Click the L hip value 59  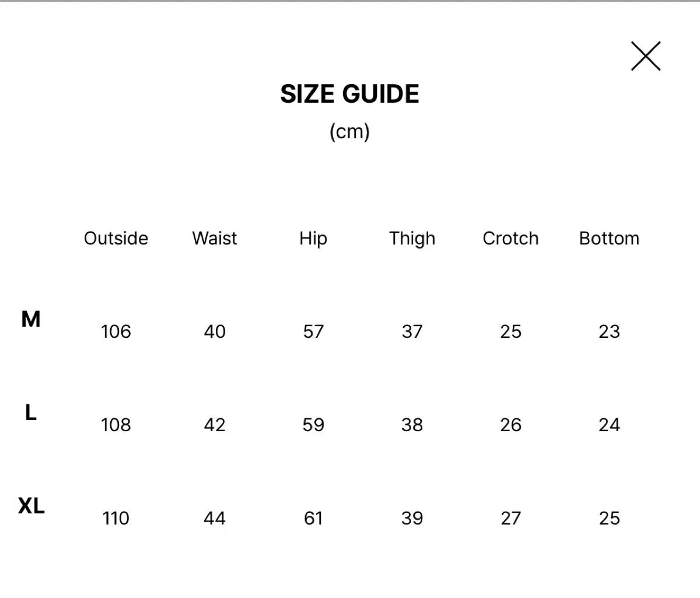tap(313, 425)
